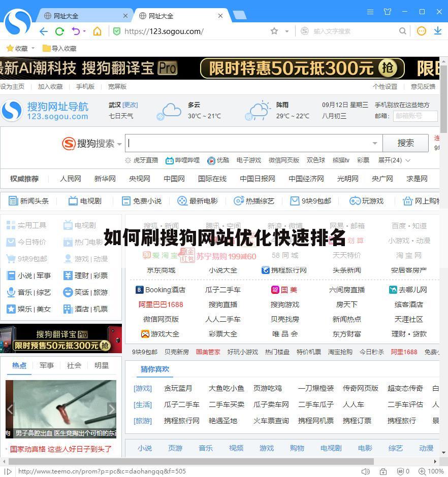Select the 哔哩哔哩 icon in the search shortcut row

tap(169, 160)
